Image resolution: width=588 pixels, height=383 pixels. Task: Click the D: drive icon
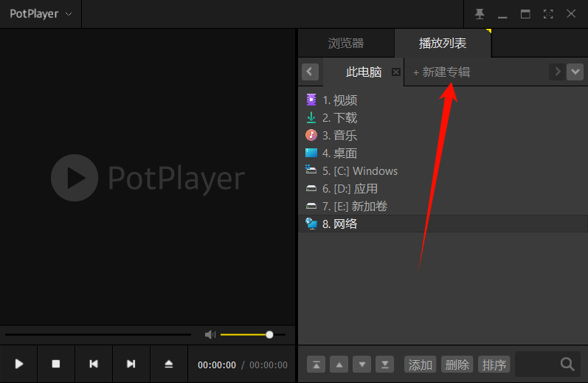pyautogui.click(x=311, y=188)
